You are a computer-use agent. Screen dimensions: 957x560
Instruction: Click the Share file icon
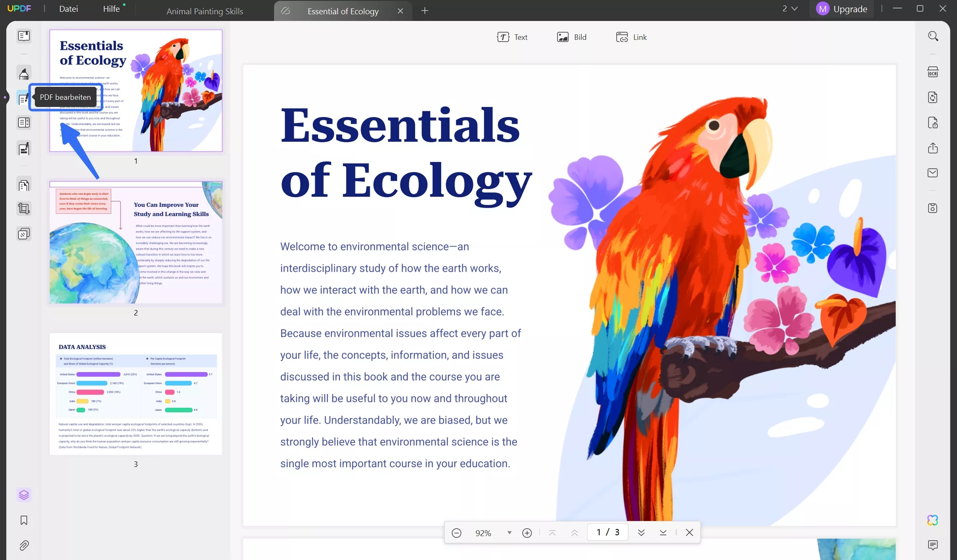[x=933, y=148]
